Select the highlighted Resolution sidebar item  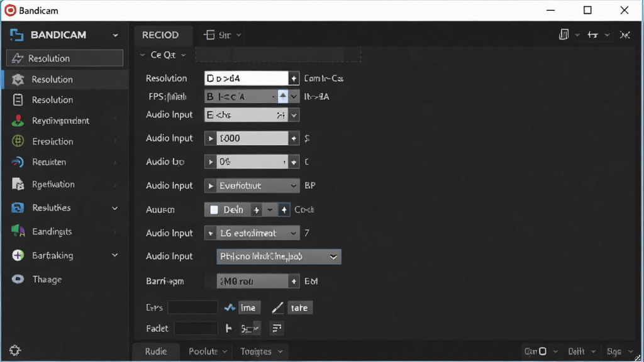(65, 79)
